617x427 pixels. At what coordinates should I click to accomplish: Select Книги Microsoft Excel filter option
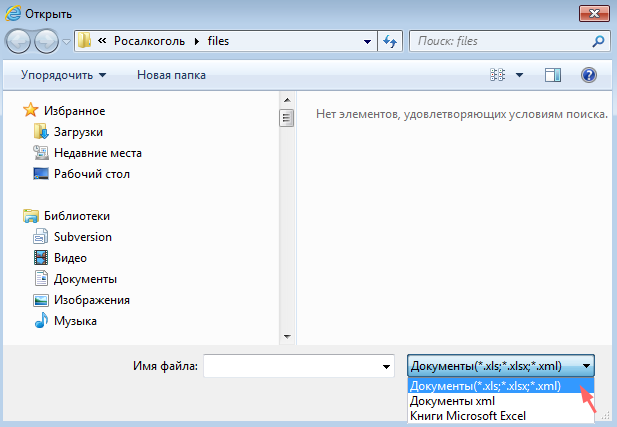(x=468, y=415)
